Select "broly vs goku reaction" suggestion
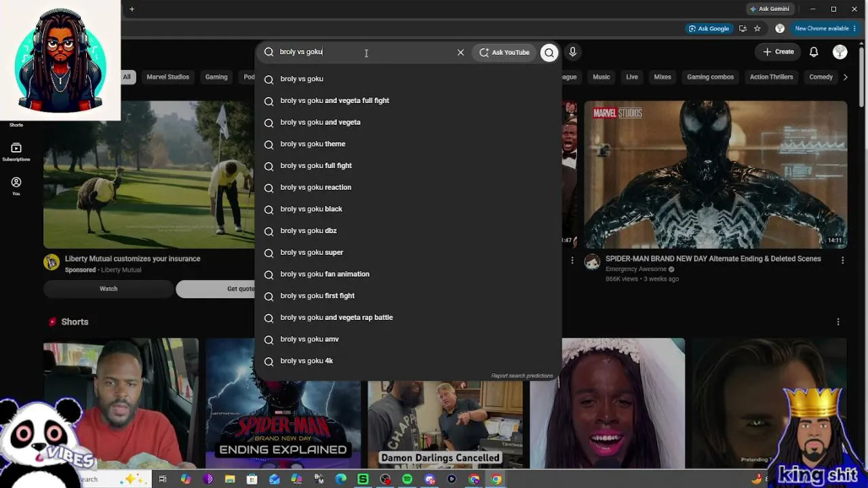Viewport: 868px width, 488px height. click(408, 188)
